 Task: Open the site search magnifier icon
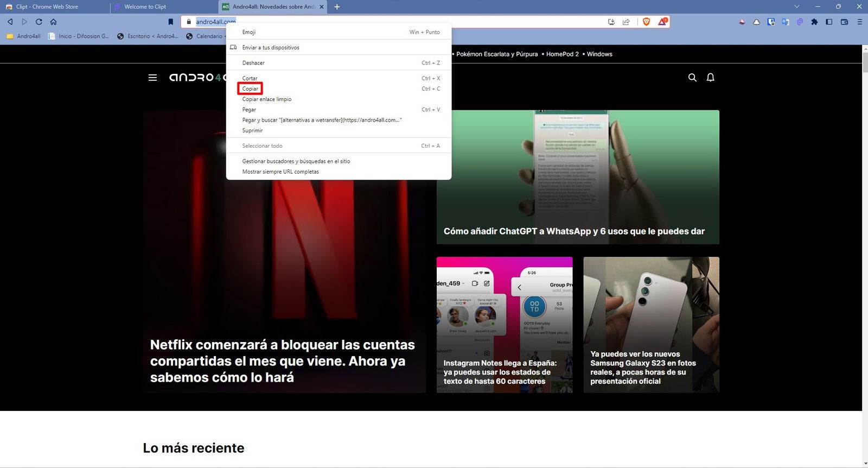coord(692,78)
